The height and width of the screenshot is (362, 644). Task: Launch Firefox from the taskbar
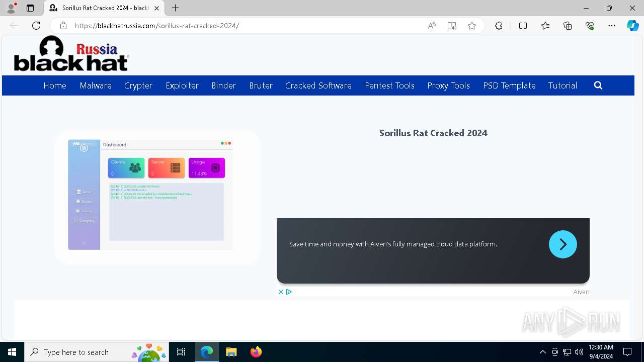[x=256, y=352]
